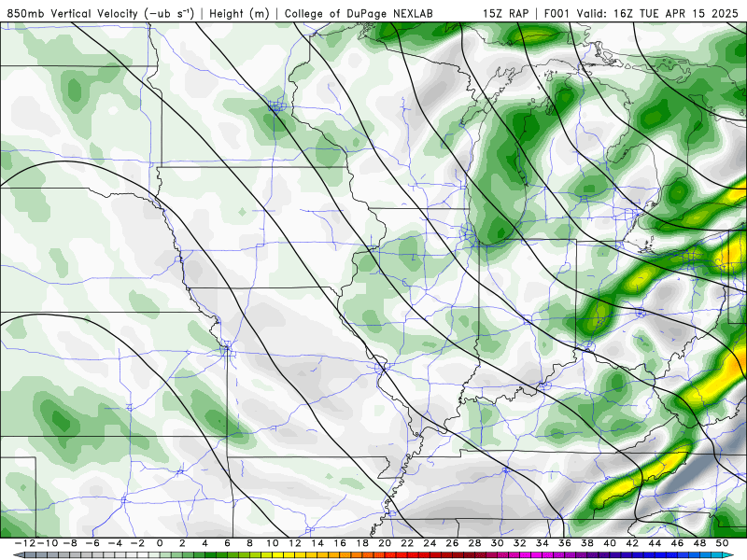Click the '28' color scale label

[x=474, y=543]
